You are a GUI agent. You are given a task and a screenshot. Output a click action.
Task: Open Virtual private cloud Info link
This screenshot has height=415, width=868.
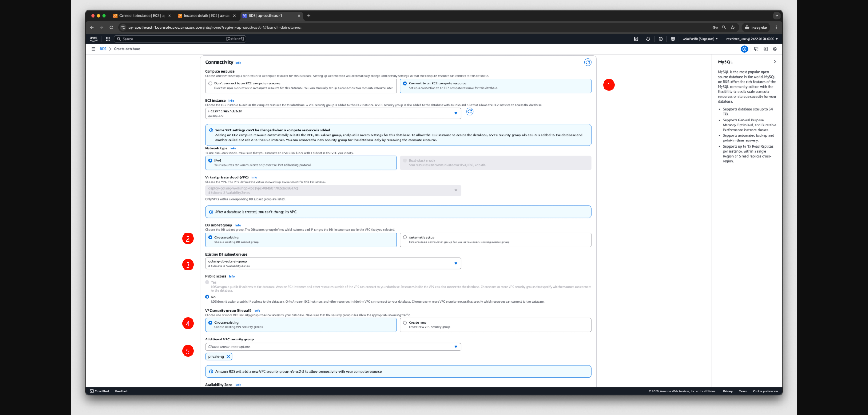pos(254,177)
